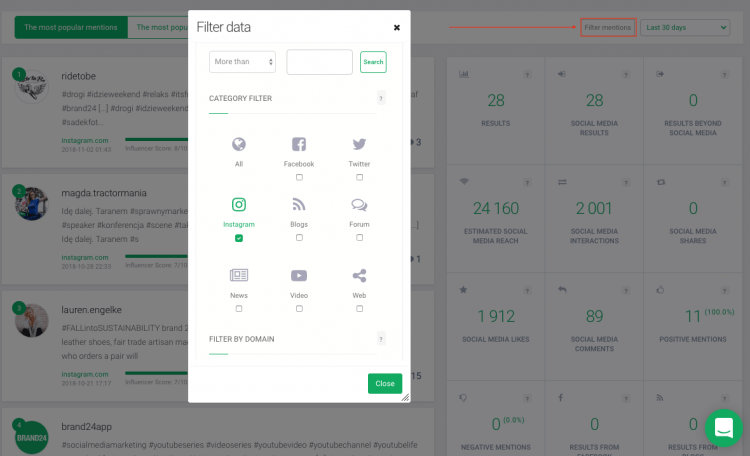Viewport: 750px width, 456px height.
Task: Select the All globe category icon
Action: coord(238,145)
